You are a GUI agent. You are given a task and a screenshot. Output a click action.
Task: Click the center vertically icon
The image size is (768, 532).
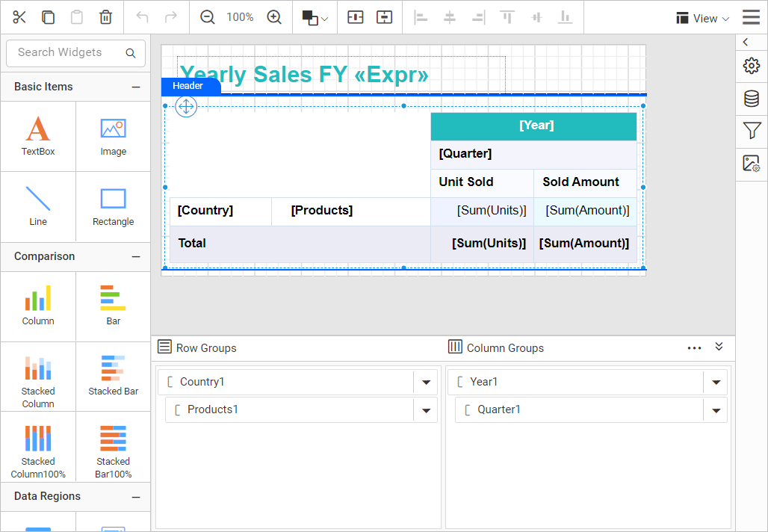tap(385, 17)
